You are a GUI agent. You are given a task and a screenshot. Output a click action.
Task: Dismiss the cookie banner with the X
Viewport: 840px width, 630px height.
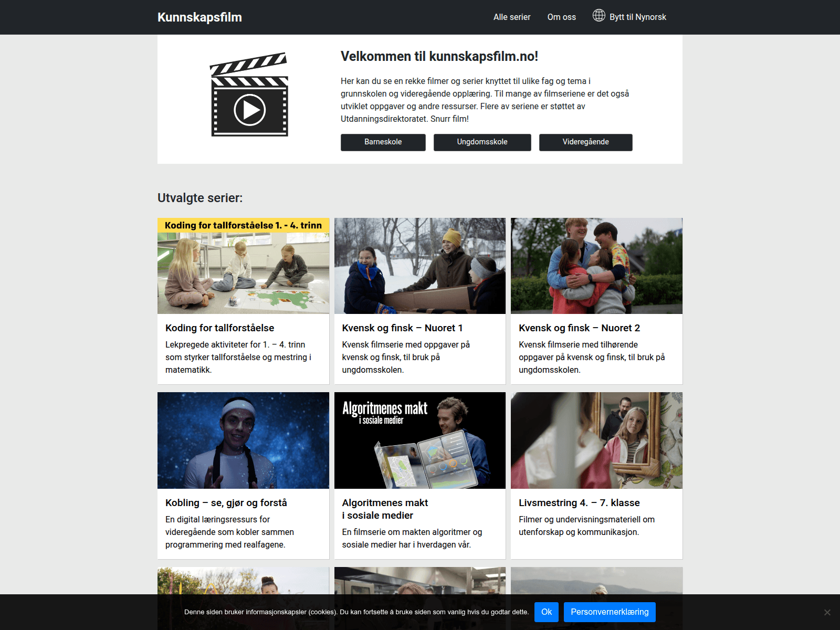pyautogui.click(x=827, y=613)
